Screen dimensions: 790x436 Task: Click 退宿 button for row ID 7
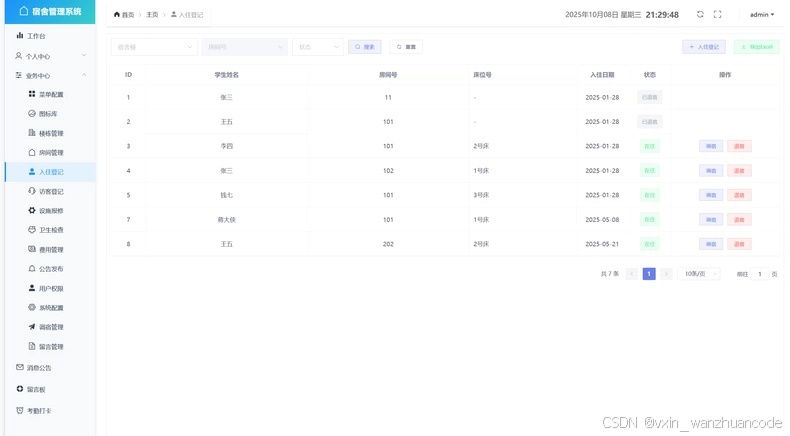click(x=739, y=220)
